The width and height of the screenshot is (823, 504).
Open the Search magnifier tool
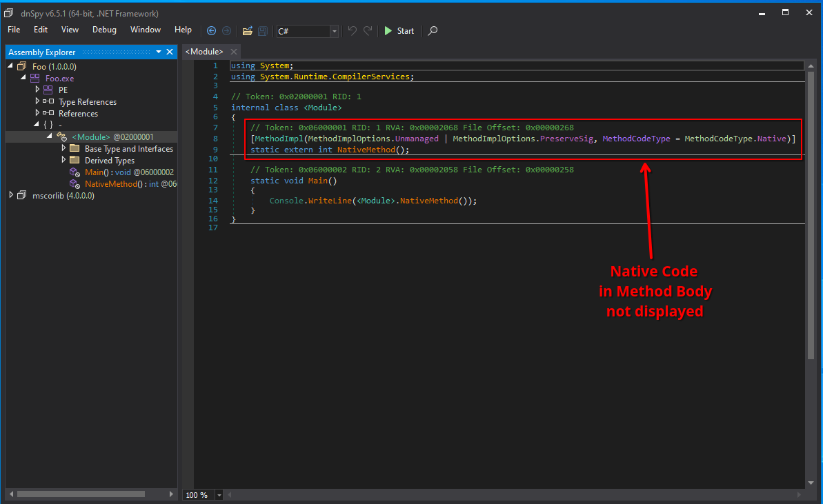433,30
